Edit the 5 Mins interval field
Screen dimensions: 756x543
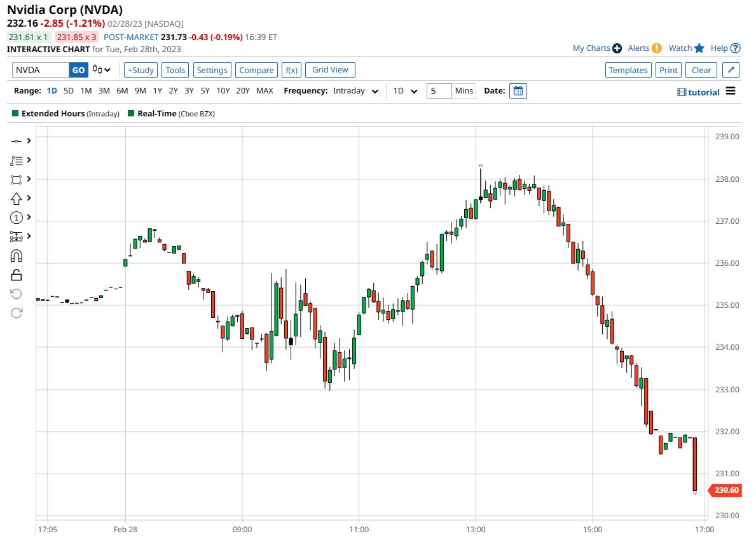point(439,91)
